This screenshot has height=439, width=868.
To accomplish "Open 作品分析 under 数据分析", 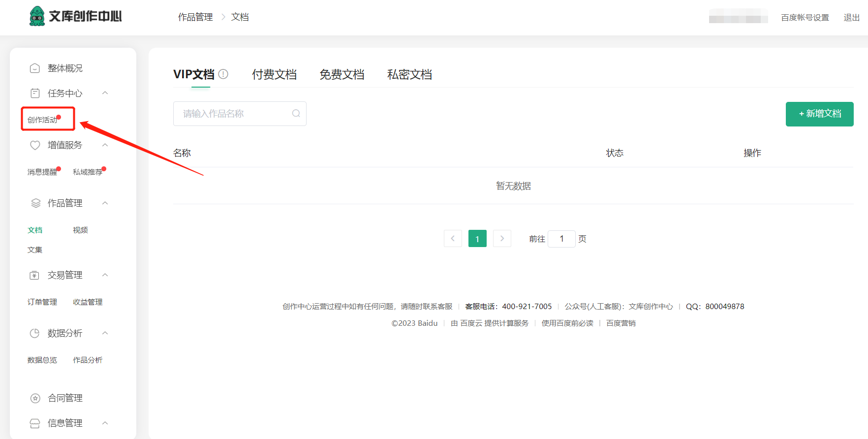I will click(x=88, y=360).
